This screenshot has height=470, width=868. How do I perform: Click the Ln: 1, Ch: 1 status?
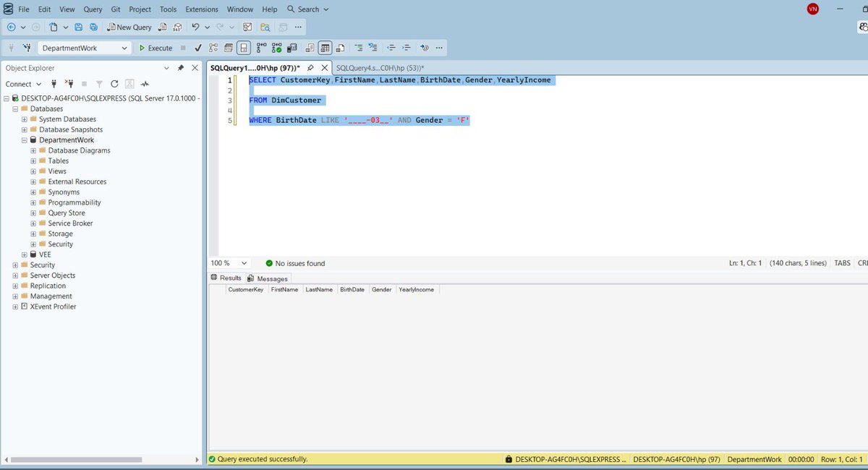745,263
